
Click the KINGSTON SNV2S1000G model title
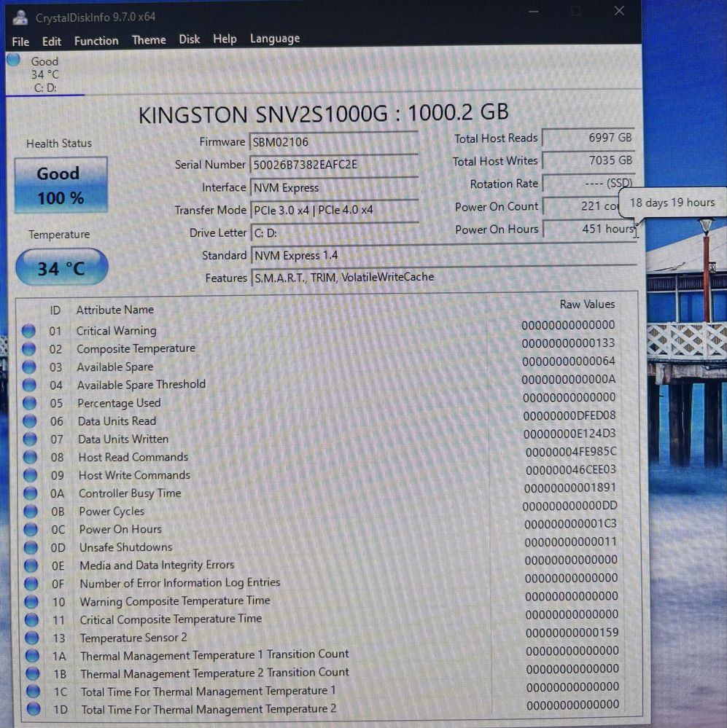(x=324, y=113)
